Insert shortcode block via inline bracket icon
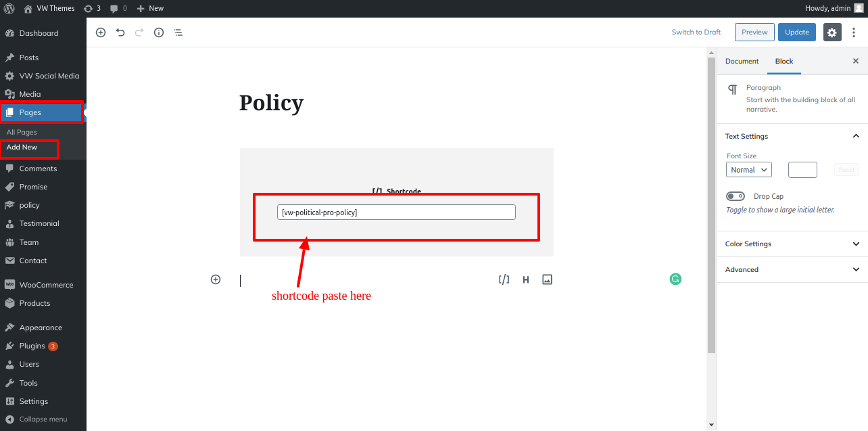The height and width of the screenshot is (431, 868). click(x=504, y=279)
